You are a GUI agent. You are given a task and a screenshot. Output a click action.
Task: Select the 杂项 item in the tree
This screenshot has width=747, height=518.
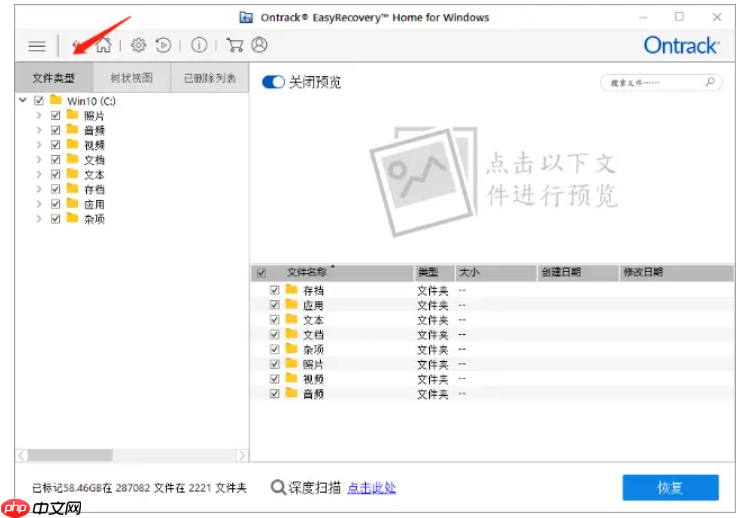tap(94, 219)
